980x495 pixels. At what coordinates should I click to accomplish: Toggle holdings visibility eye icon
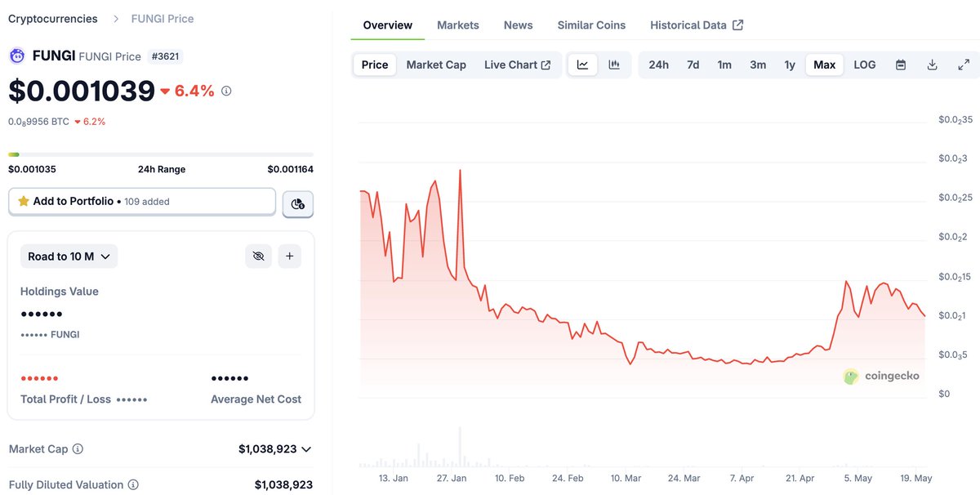(x=259, y=256)
